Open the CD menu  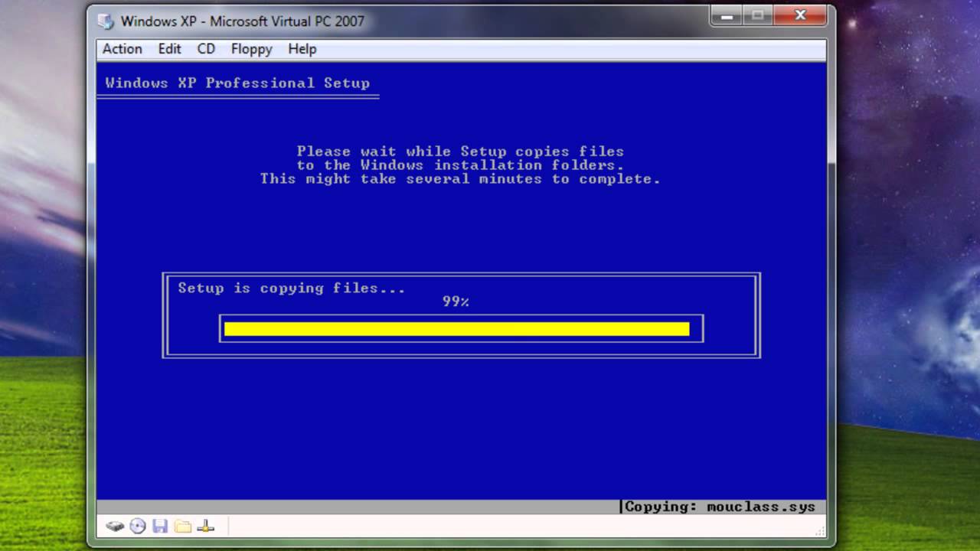(x=206, y=49)
